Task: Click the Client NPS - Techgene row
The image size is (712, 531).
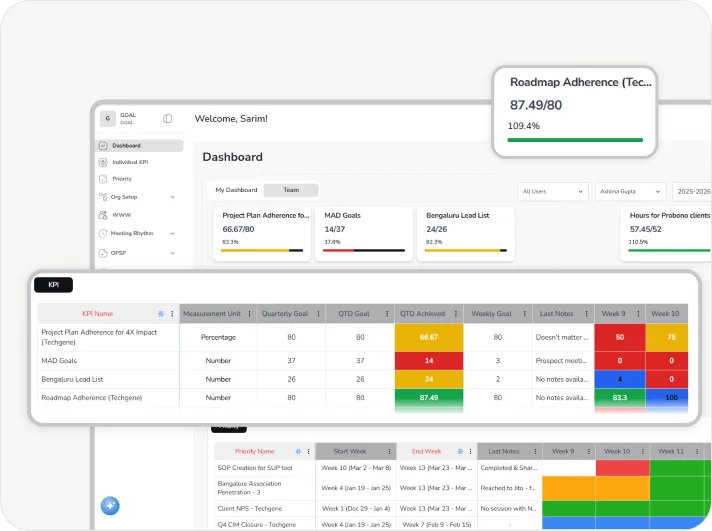Action: (463, 509)
